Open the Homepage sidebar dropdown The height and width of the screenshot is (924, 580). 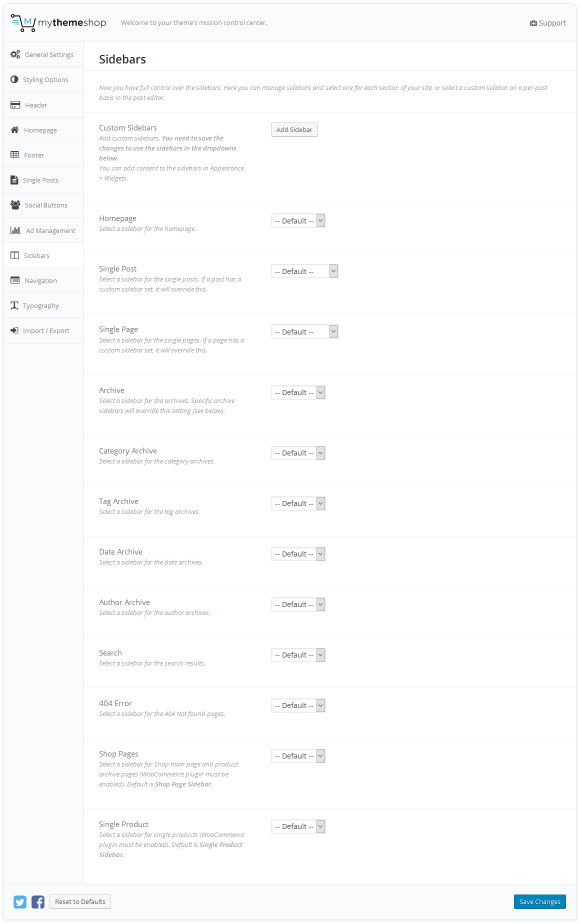pyautogui.click(x=298, y=221)
